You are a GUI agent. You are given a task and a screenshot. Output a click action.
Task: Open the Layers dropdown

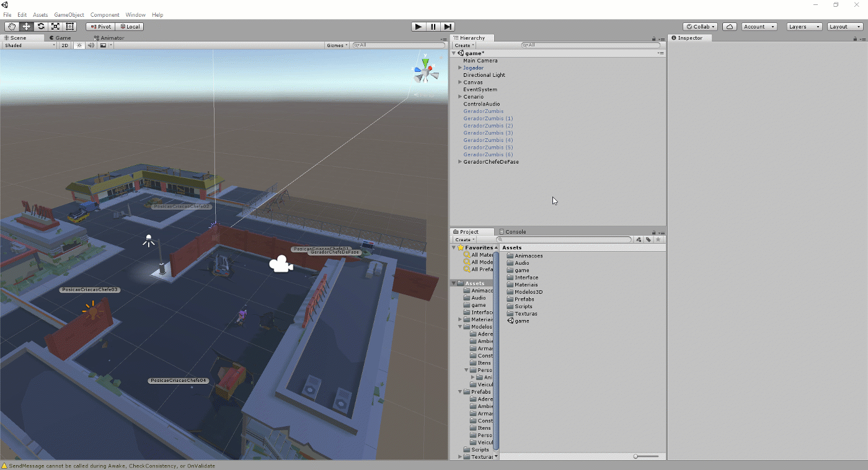click(804, 27)
